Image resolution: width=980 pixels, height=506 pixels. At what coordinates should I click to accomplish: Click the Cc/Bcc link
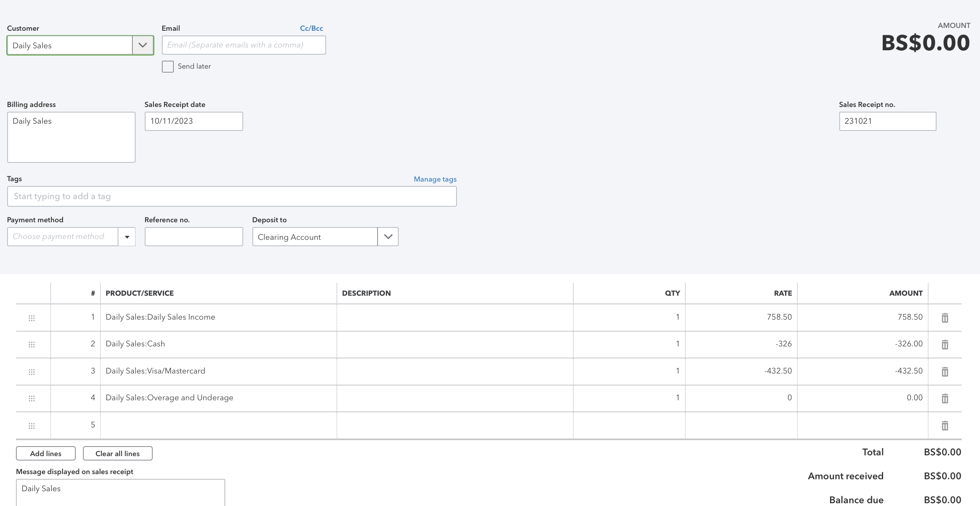click(311, 28)
